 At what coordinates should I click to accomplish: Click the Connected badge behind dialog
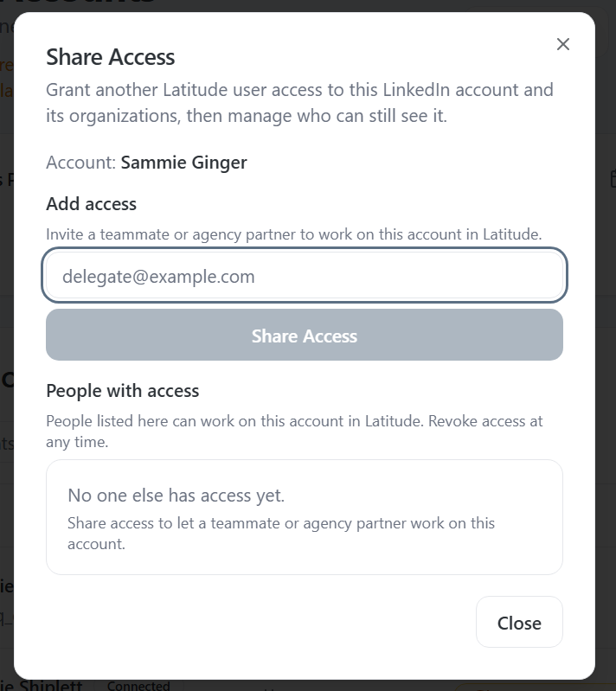click(x=138, y=686)
